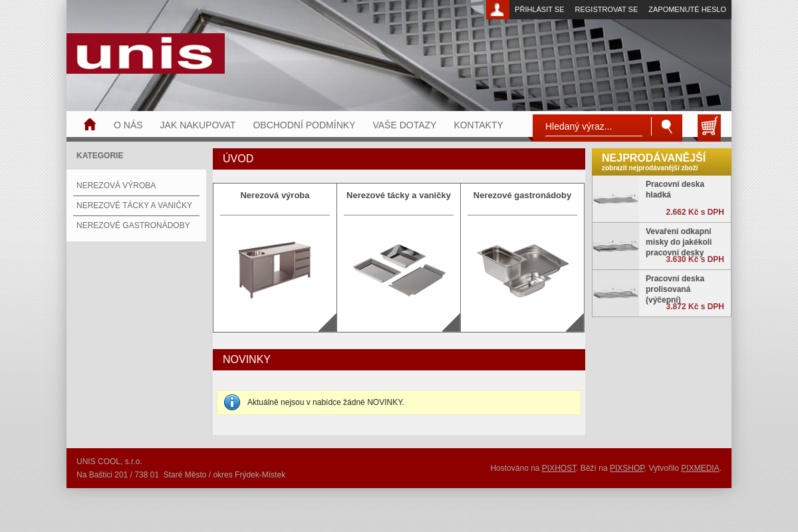This screenshot has width=798, height=532.
Task: Click zobrazit nejprodávanější zboží link
Action: click(x=649, y=168)
